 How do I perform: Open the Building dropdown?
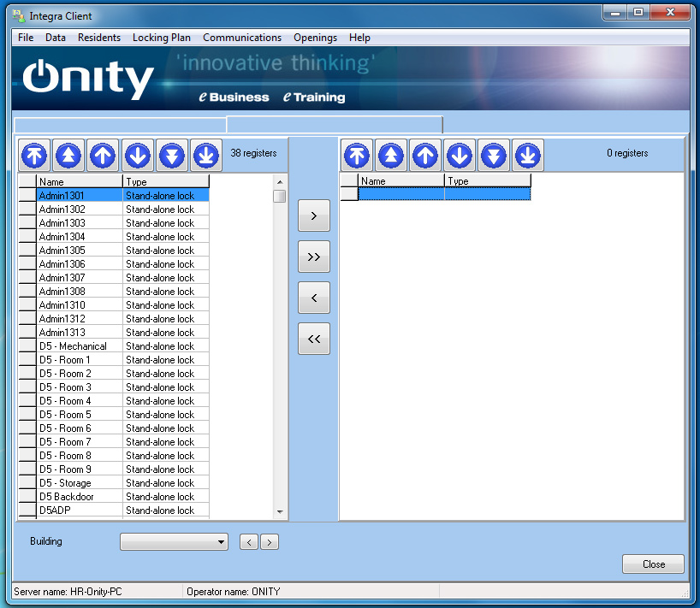pos(222,542)
